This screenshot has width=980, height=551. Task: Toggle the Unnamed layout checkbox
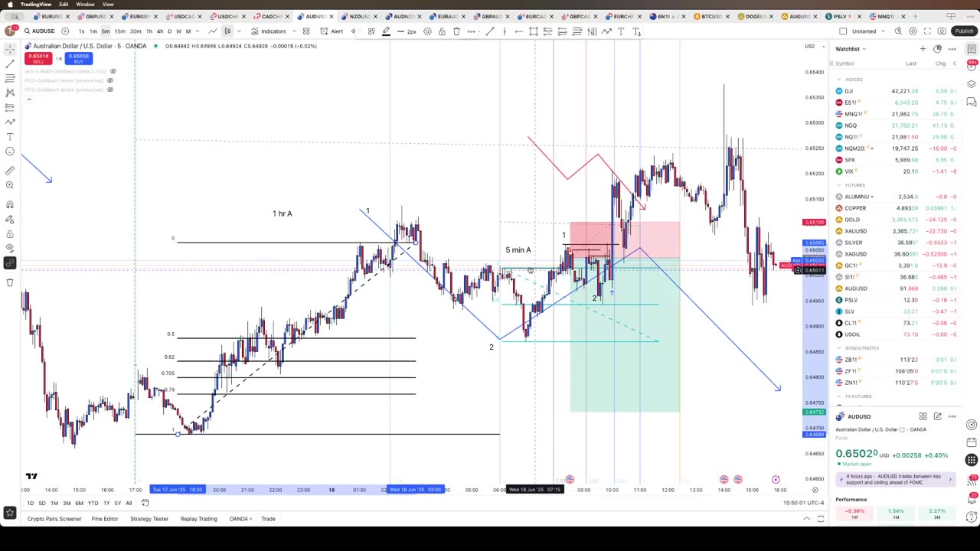843,31
